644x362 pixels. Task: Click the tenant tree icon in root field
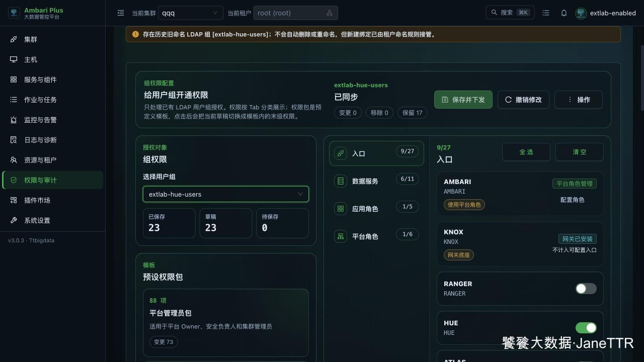tap(330, 13)
